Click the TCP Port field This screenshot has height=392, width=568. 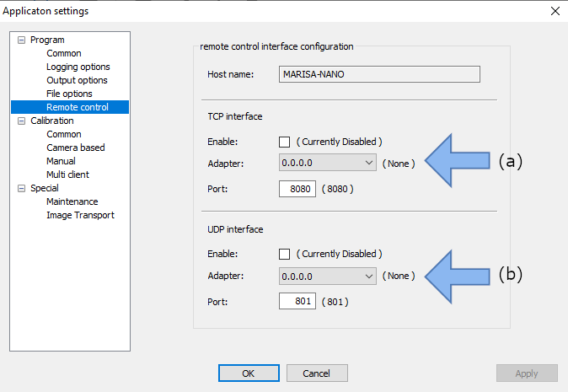coord(297,189)
